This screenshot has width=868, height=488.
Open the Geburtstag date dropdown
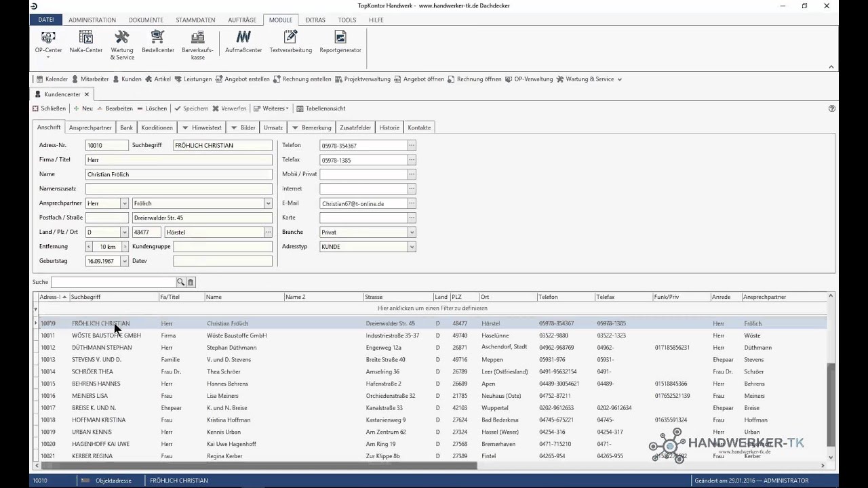124,261
